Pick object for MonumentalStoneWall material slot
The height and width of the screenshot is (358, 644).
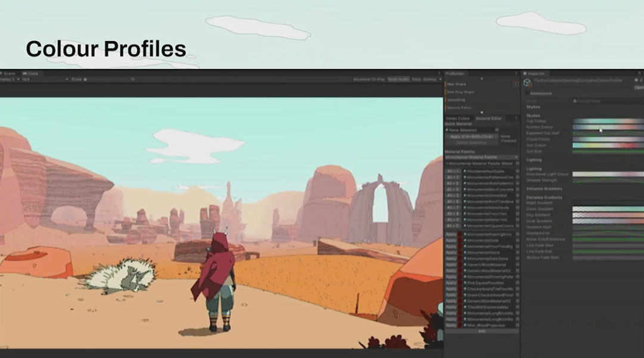(517, 195)
